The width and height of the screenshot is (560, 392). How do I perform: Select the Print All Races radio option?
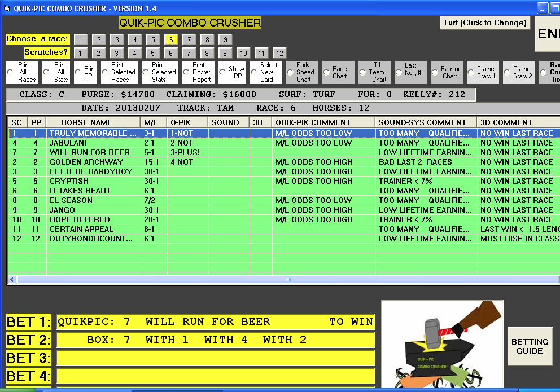click(11, 72)
